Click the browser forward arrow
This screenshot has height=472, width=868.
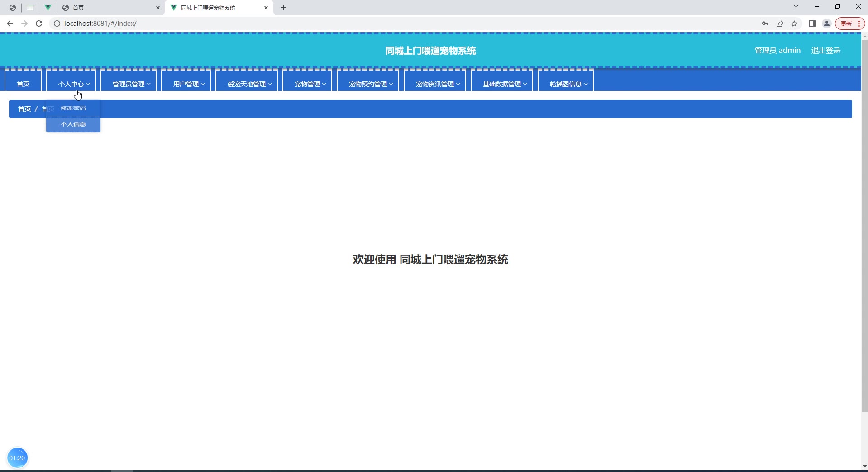point(24,24)
